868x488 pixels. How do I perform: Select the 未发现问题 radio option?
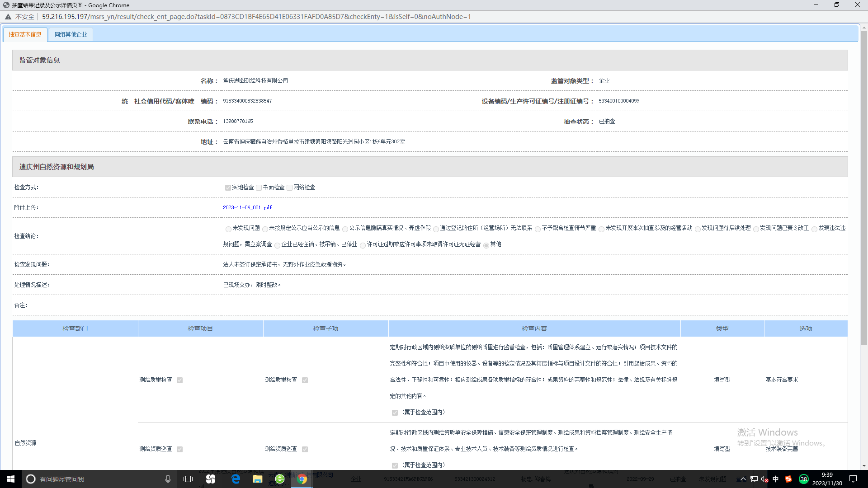(x=228, y=229)
